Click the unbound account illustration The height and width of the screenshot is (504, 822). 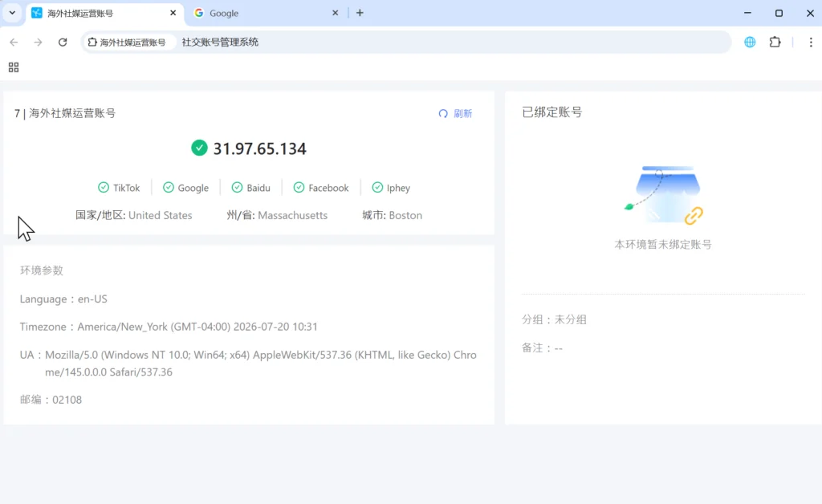pos(663,195)
